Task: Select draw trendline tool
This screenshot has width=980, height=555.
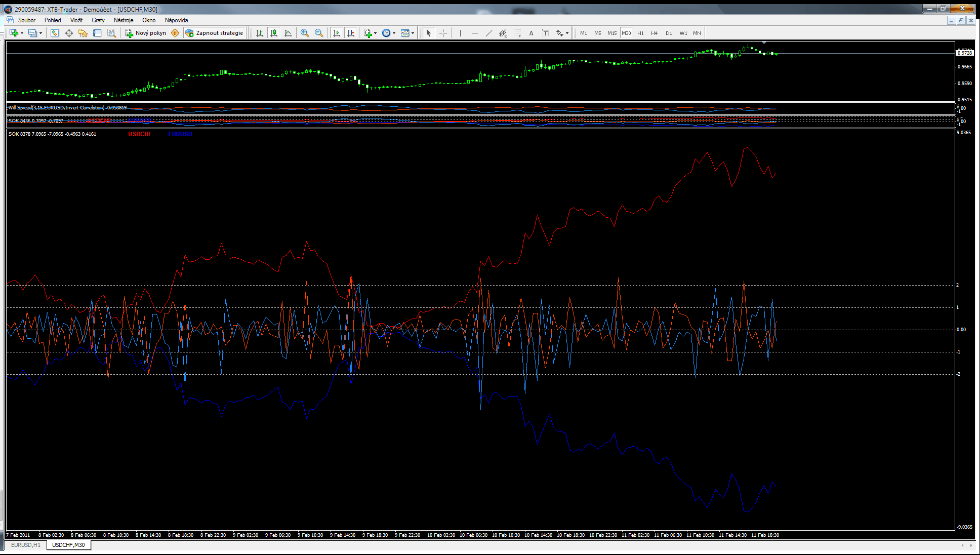Action: (488, 33)
